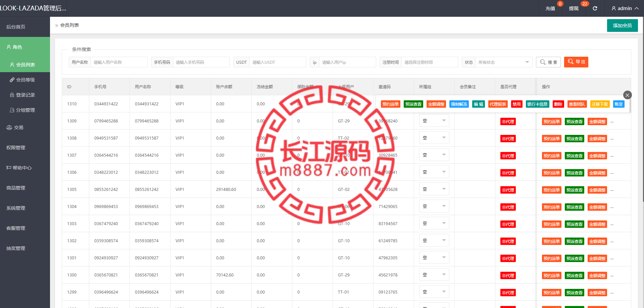Screen dimensions: 644x308
Task: Toggle 非代理 status for row 1300
Action: [x=508, y=275]
